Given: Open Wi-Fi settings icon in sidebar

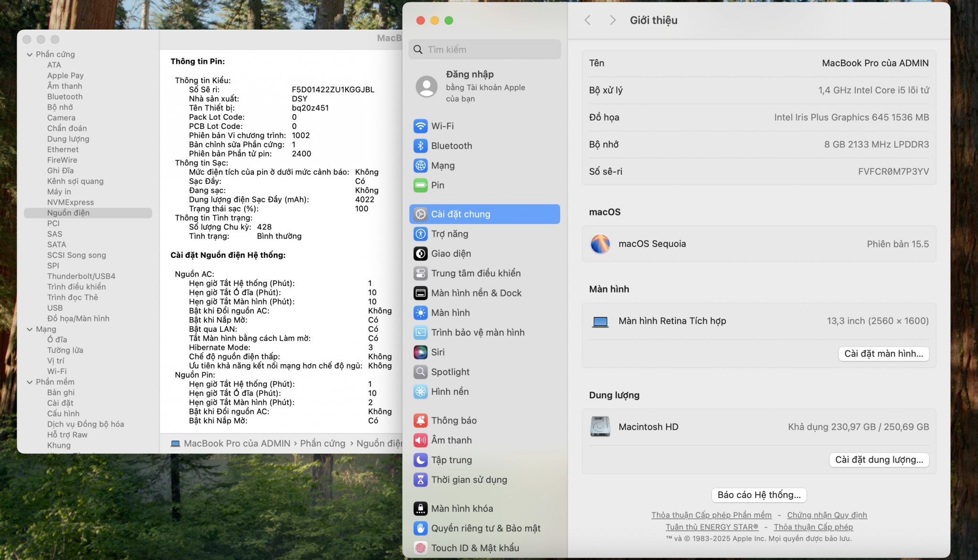Looking at the screenshot, I should 420,126.
